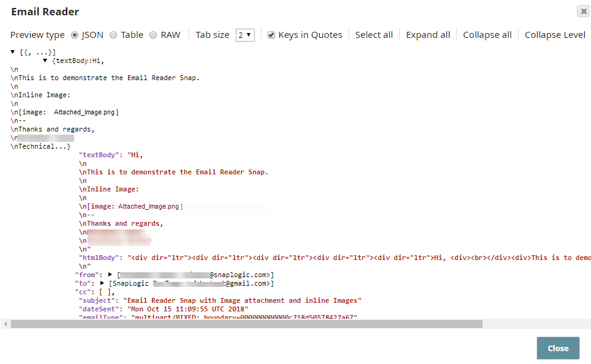This screenshot has width=591, height=364.
Task: Click Collapse all in the toolbar
Action: [487, 35]
